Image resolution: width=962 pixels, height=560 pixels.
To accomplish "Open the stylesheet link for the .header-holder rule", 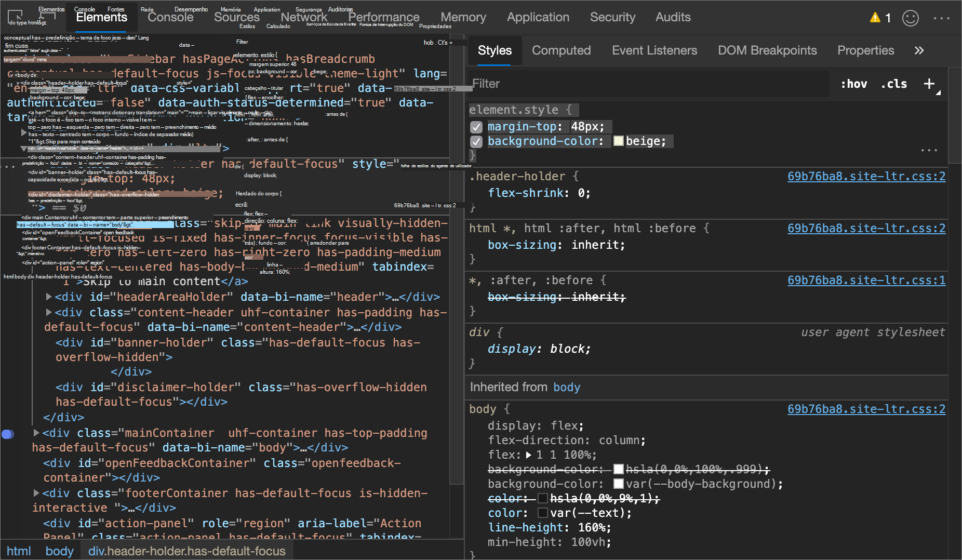I will point(866,177).
